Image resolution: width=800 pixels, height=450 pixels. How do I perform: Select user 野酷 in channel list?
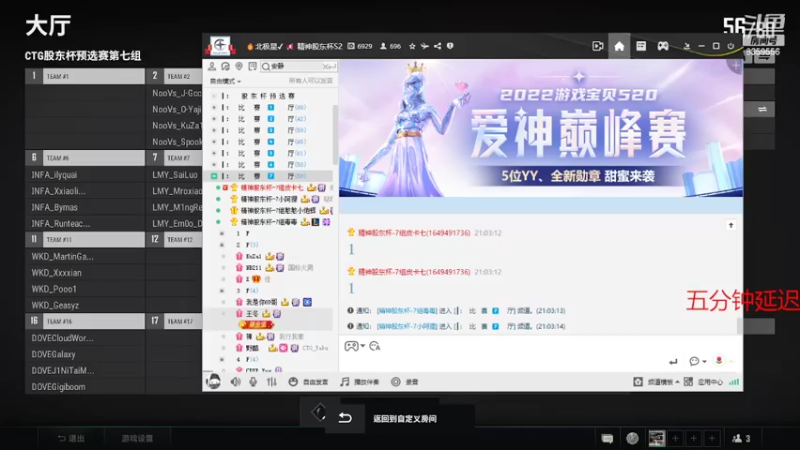click(x=252, y=348)
